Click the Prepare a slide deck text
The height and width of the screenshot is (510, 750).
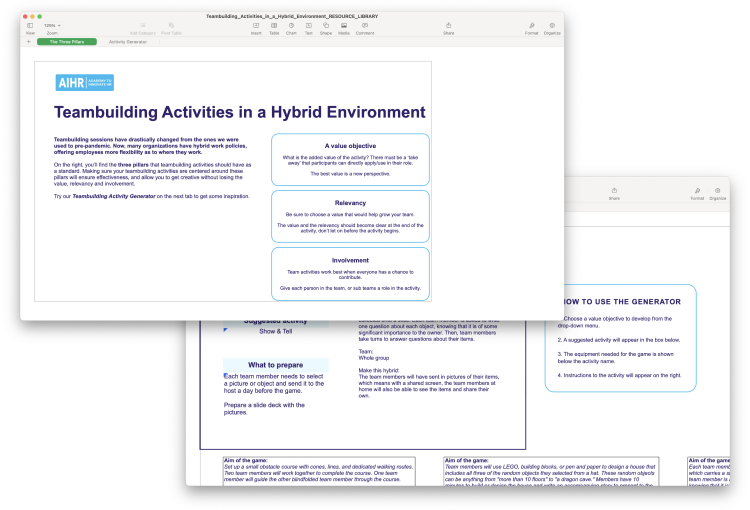coord(264,409)
